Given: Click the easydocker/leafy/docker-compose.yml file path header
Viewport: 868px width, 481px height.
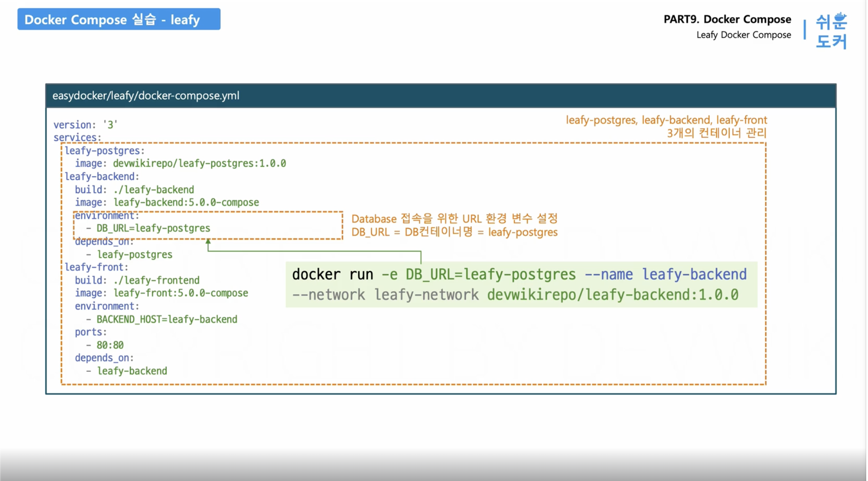Looking at the screenshot, I should pos(146,96).
